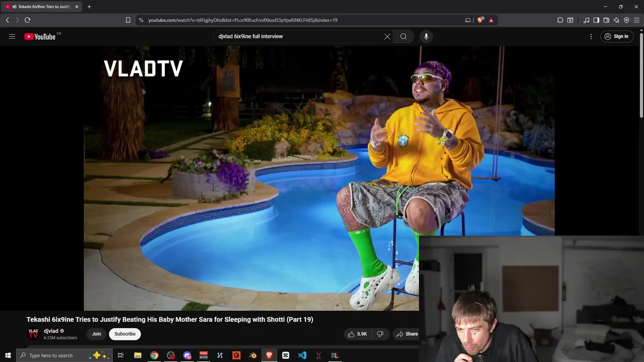Image resolution: width=644 pixels, height=362 pixels.
Task: Open the Brave Wallet icon
Action: [x=606, y=20]
